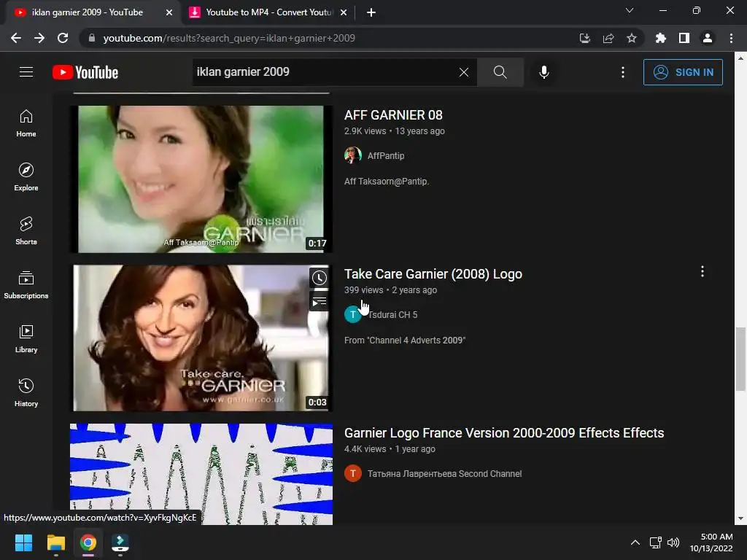Share this page from the address bar
This screenshot has height=560, width=747.
click(608, 38)
